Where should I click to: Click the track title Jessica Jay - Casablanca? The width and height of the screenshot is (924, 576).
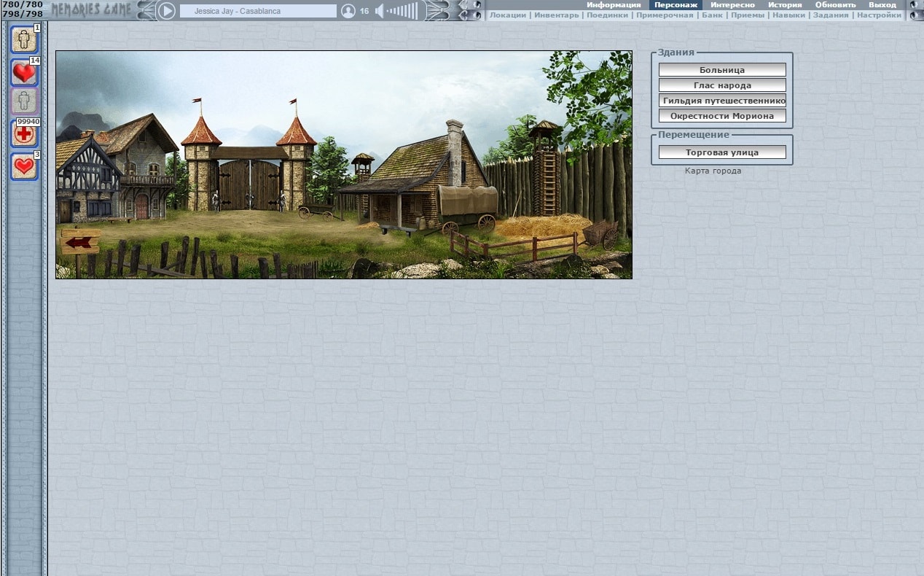point(258,11)
